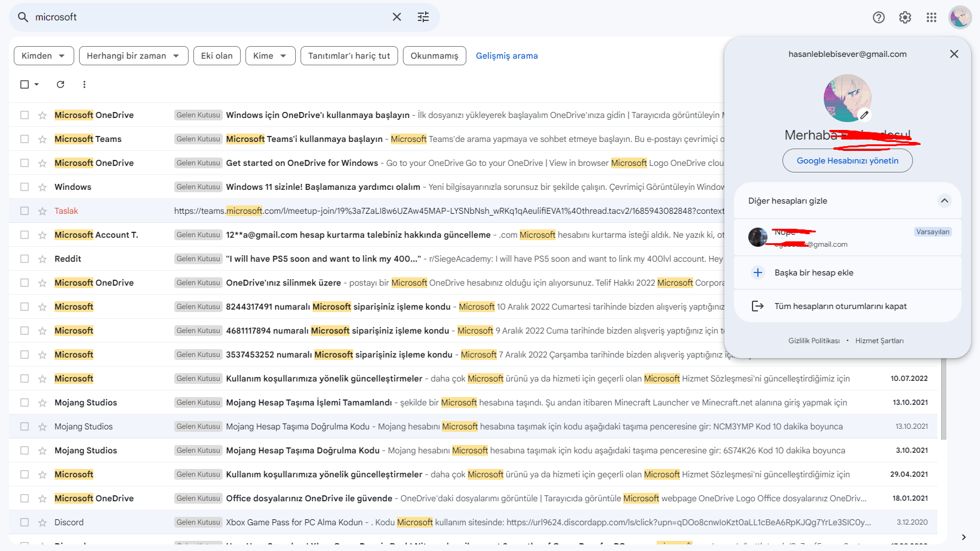Open the Mojang email dated 13.10.2021 with NCM3YMP code
The width and height of the screenshot is (980, 551).
[x=473, y=426]
